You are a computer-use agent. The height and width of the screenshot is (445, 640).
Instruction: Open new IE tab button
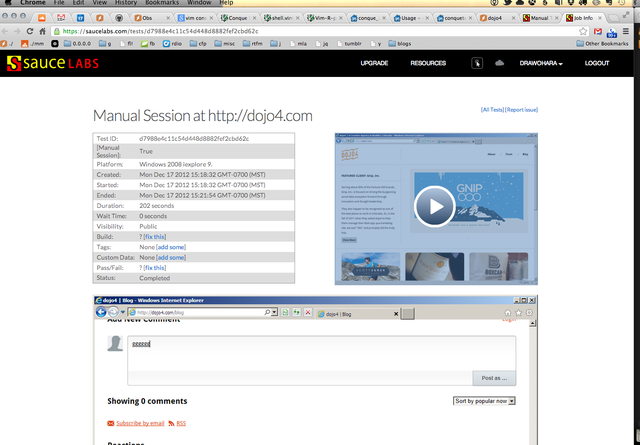click(407, 314)
